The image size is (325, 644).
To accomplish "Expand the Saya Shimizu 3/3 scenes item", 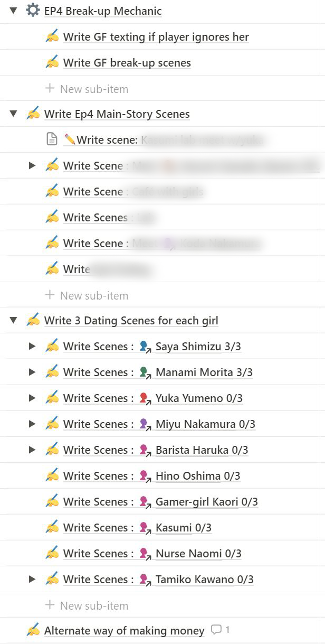I will point(32,346).
